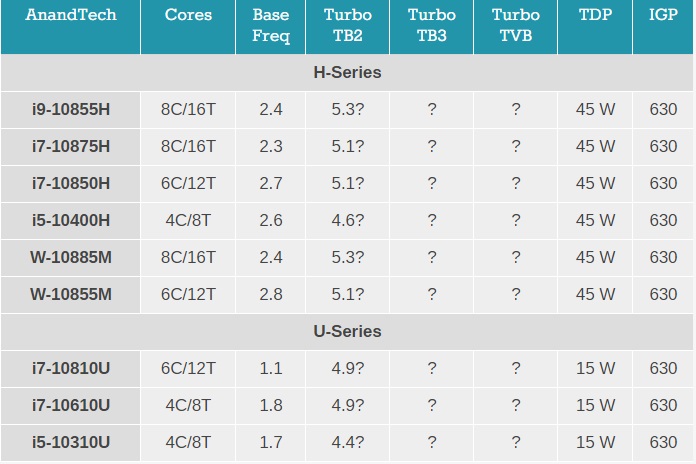The width and height of the screenshot is (696, 464).
Task: Click the i7-10875H processor name
Action: click(x=70, y=146)
